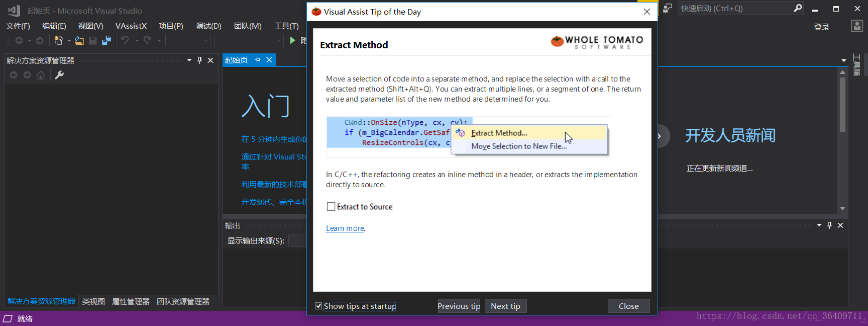Image resolution: width=868 pixels, height=326 pixels.
Task: Click the feedback icon beside quick launch
Action: click(668, 8)
